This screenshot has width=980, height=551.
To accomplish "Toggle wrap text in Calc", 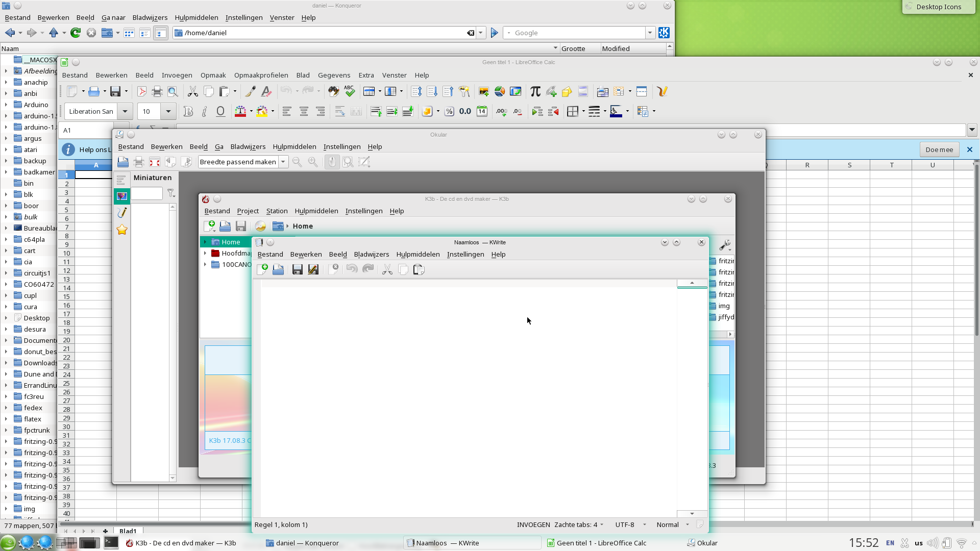I will (x=340, y=111).
